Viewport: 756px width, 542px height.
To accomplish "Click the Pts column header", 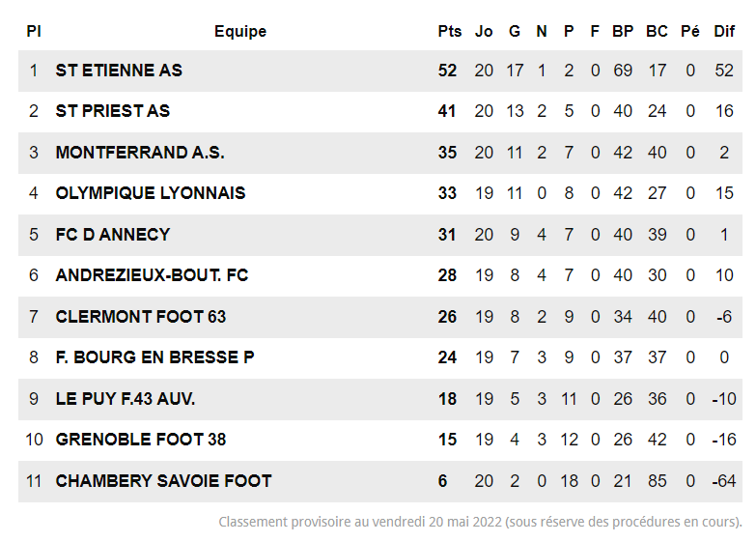I will [x=449, y=31].
